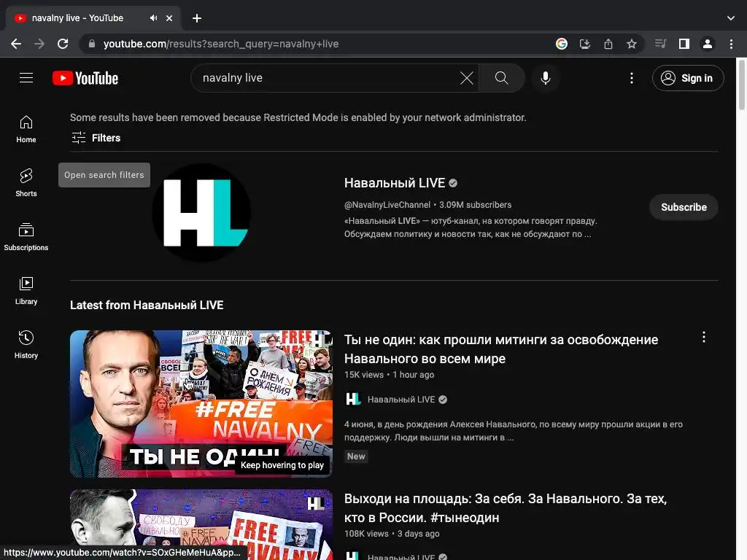747x560 pixels.
Task: Open the Chrome profile icon
Action: tap(708, 44)
